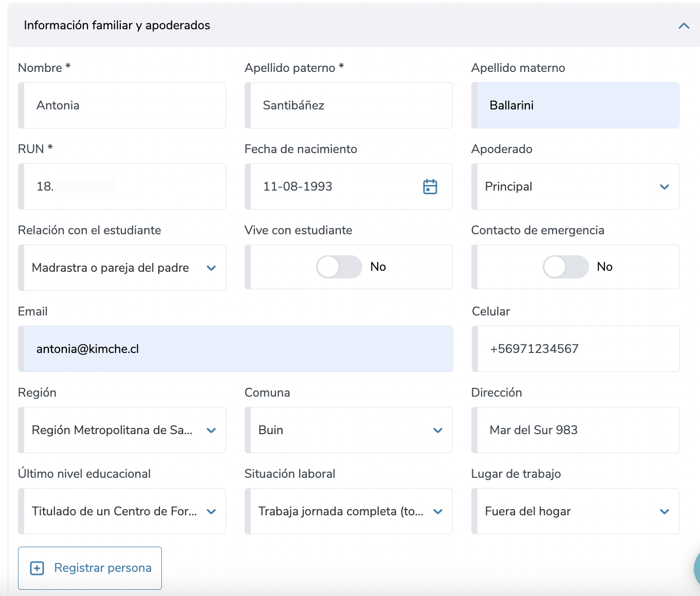Focus the Apellido paterno field
The height and width of the screenshot is (596, 700).
[x=349, y=105]
